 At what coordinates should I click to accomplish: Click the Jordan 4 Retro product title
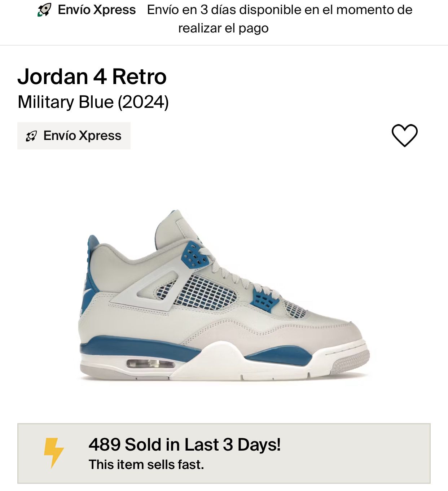[x=92, y=76]
